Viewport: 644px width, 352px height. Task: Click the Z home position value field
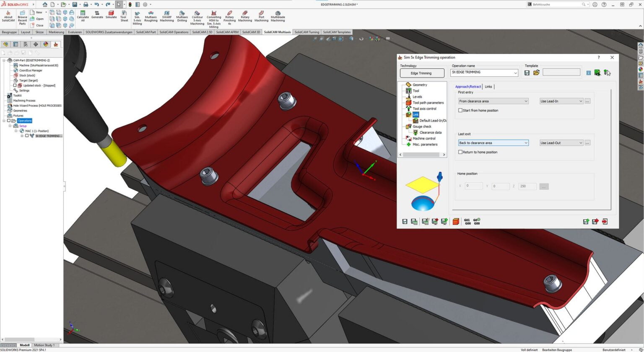tap(527, 186)
